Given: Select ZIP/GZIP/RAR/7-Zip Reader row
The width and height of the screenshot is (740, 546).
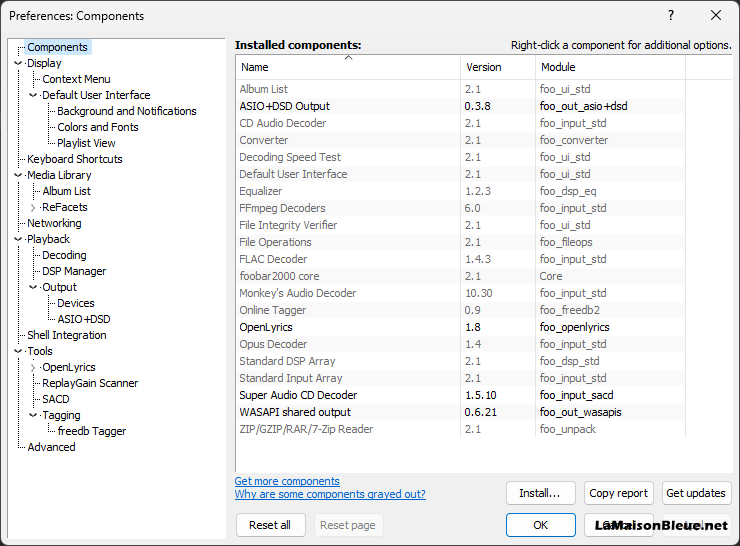Looking at the screenshot, I should click(x=461, y=429).
